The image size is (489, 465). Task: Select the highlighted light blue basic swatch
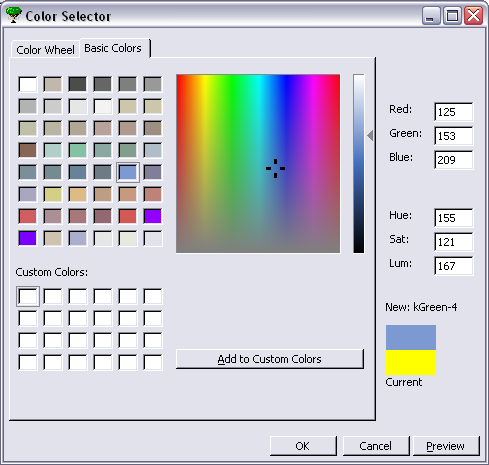coord(128,172)
